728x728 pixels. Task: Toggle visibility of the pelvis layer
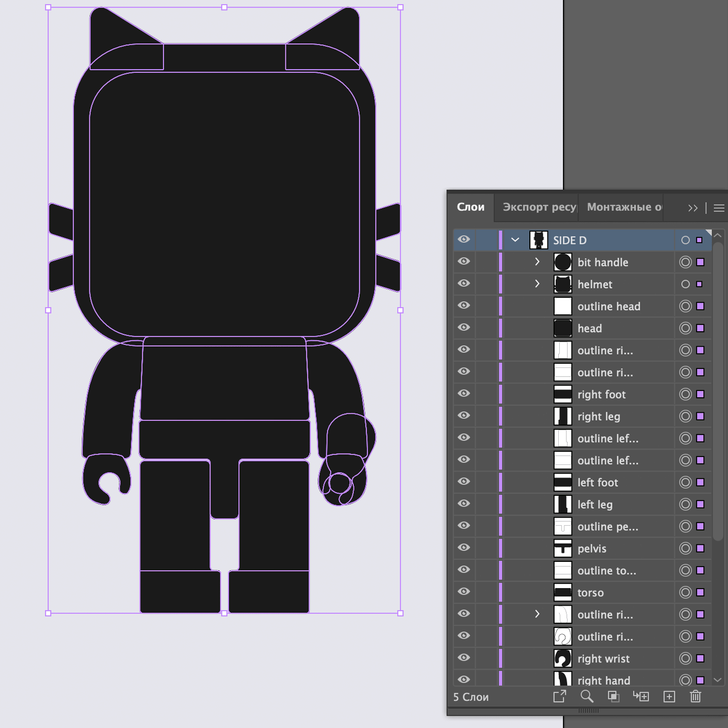click(x=464, y=548)
